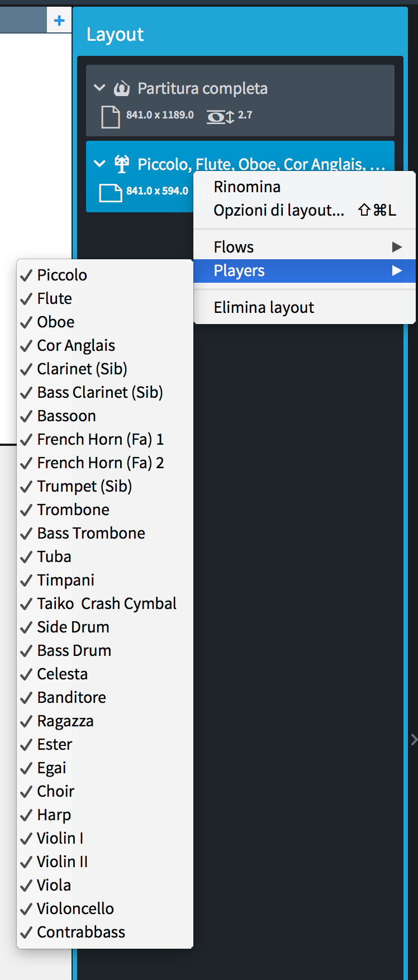Click the plus add-layout button

point(59,21)
